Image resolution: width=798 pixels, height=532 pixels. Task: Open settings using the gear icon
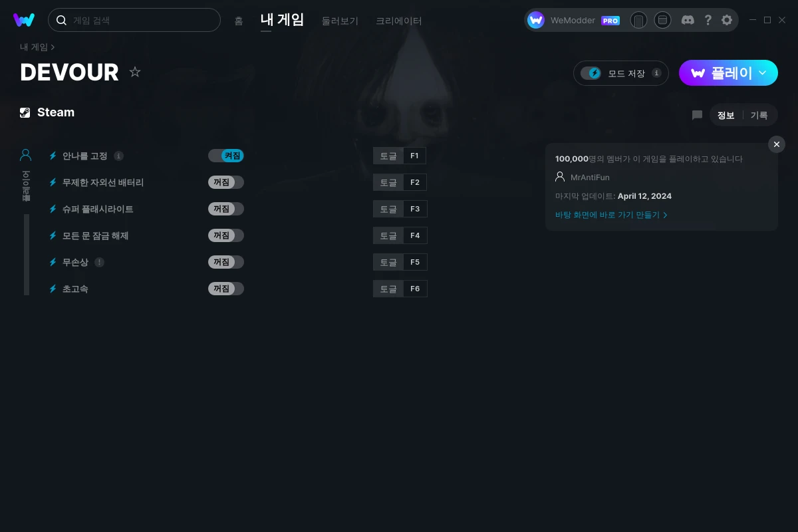[x=727, y=20]
